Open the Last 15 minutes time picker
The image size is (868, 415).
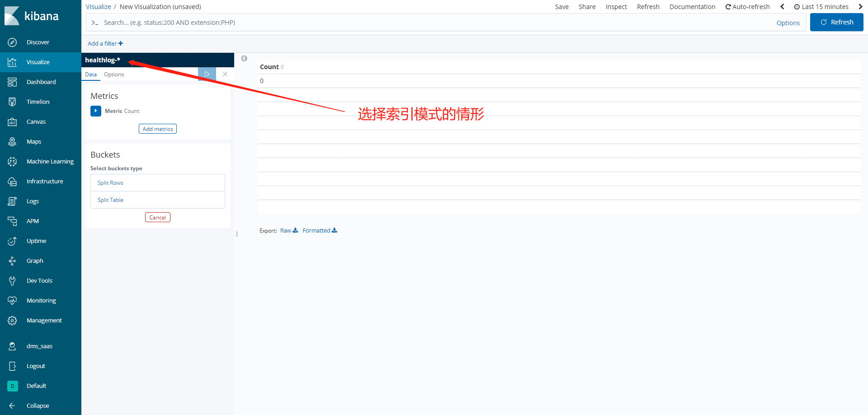[821, 7]
